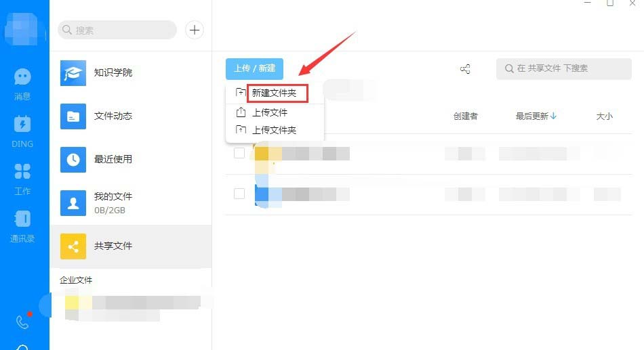The width and height of the screenshot is (644, 350).
Task: Sort by the 最后更新 column arrow
Action: 553,116
